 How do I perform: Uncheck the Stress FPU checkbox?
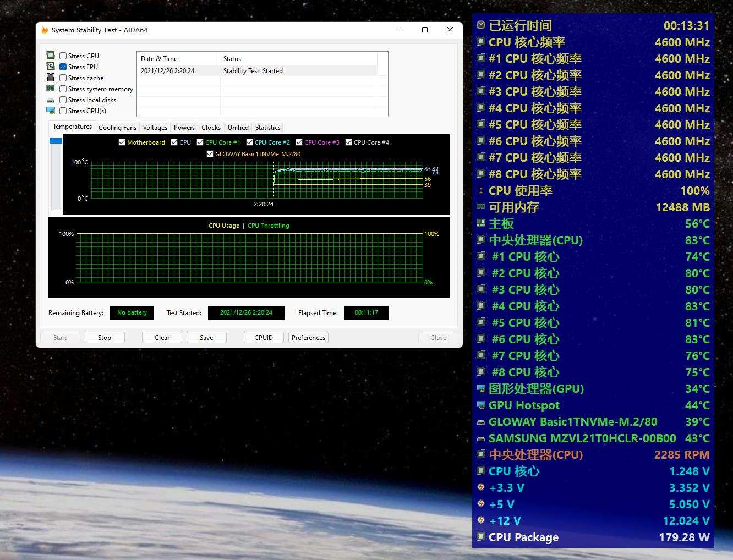point(63,67)
